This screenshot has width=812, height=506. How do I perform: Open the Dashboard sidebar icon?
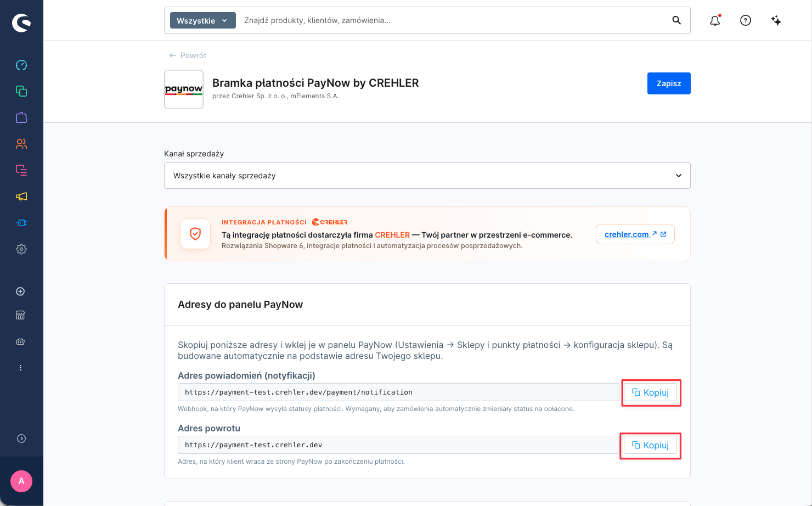(x=21, y=65)
